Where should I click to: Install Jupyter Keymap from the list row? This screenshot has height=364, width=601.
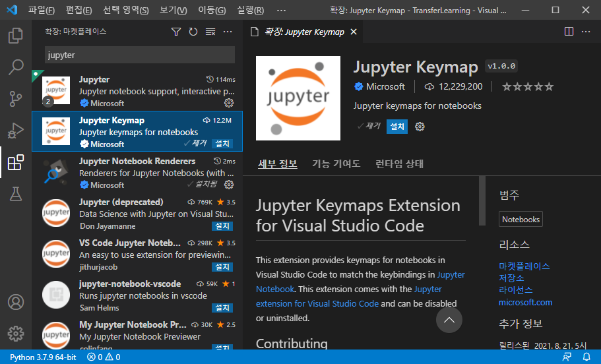tap(222, 144)
